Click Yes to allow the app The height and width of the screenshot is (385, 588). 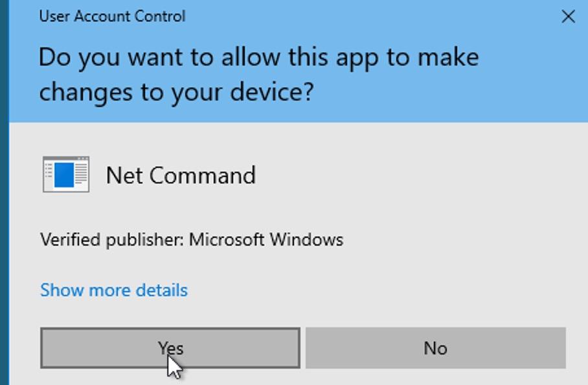[170, 348]
